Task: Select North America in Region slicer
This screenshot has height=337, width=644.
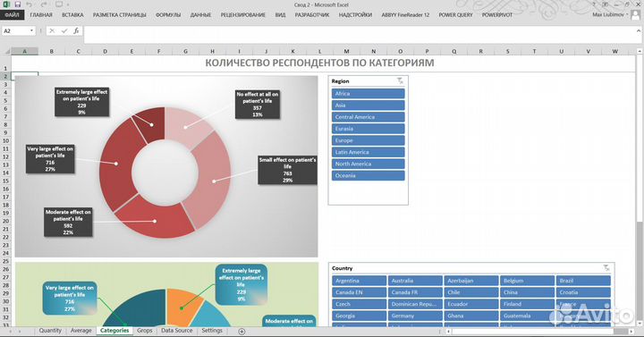Action: coord(368,164)
